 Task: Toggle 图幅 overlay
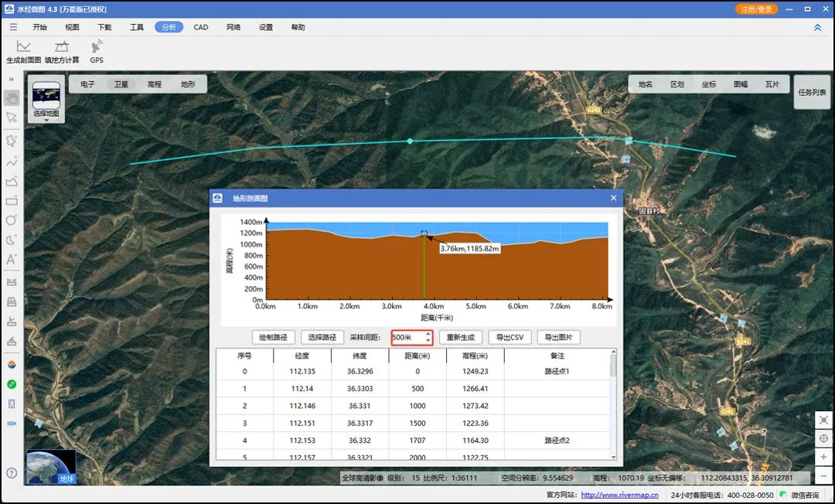point(741,84)
